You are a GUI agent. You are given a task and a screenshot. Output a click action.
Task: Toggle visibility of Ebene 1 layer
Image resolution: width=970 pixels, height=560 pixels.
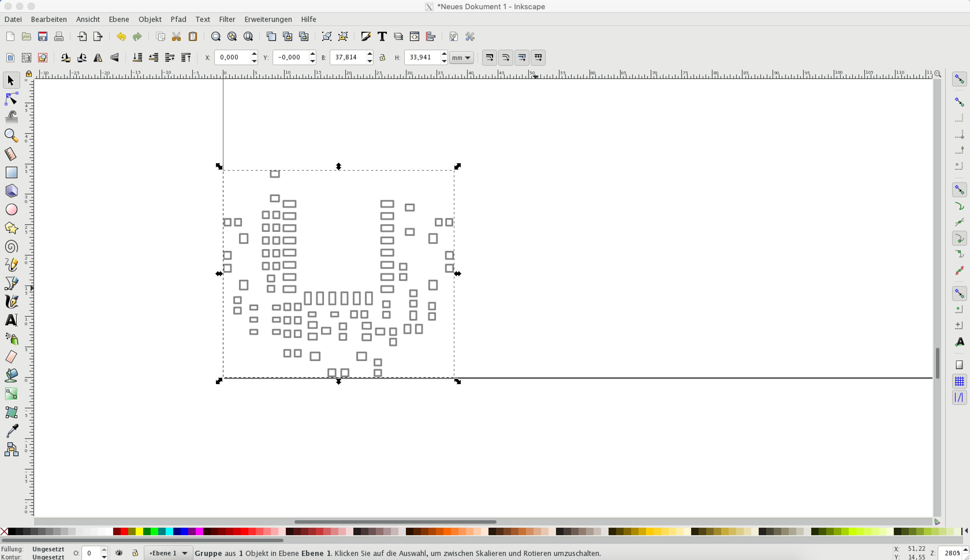pos(119,553)
